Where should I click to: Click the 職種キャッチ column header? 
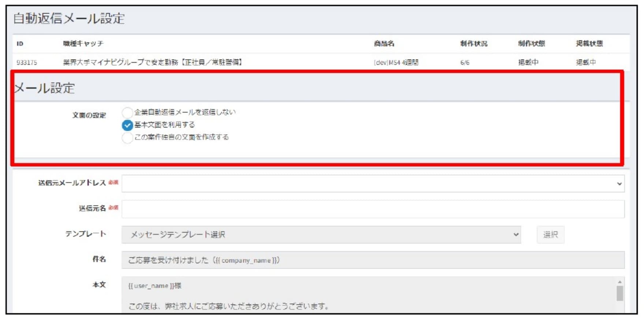coord(83,43)
